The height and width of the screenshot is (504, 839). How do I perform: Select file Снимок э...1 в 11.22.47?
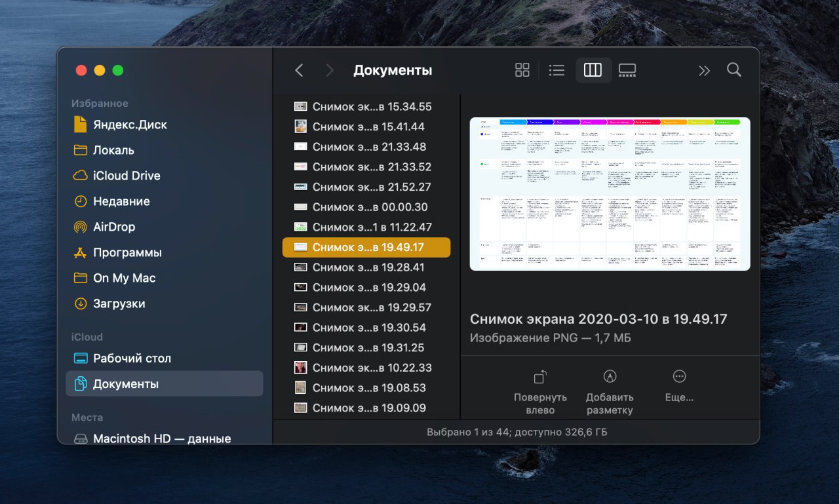point(366,227)
